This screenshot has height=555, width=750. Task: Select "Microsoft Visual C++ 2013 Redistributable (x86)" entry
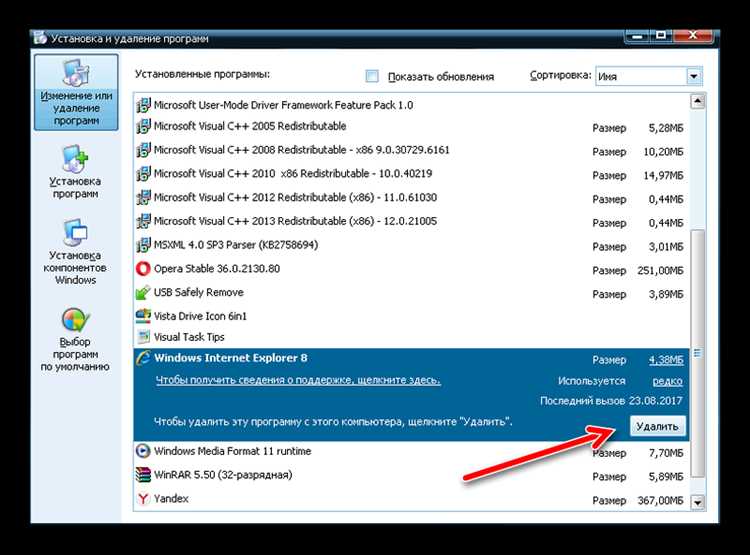411,221
